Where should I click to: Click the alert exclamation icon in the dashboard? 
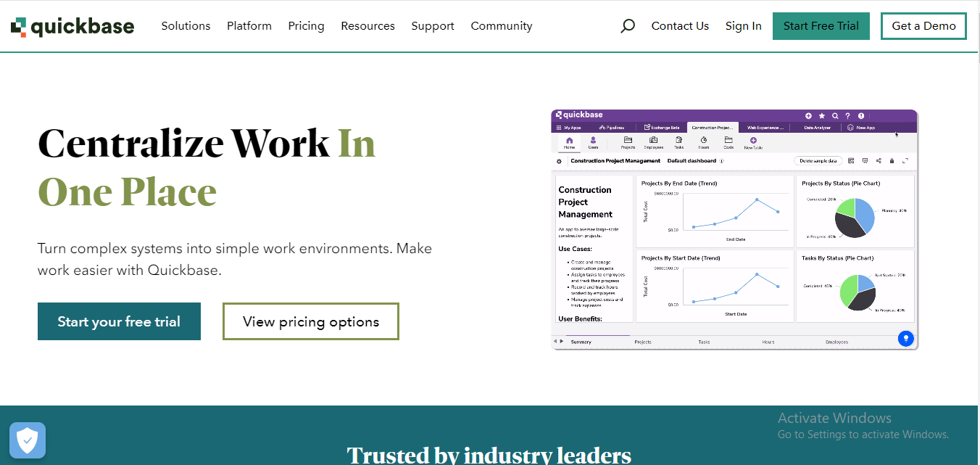pyautogui.click(x=861, y=115)
